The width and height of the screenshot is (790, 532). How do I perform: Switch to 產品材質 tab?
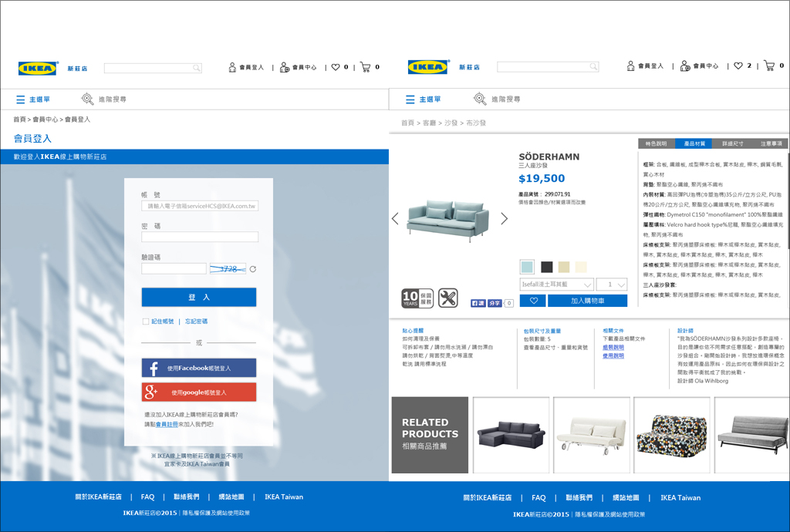[694, 143]
